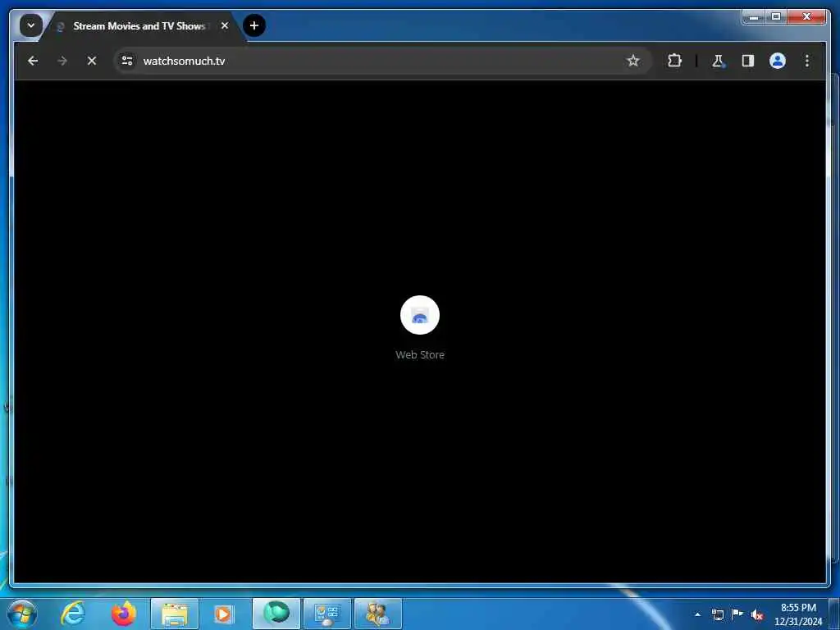Open Action Center flag icon
840x630 pixels.
coord(737,614)
